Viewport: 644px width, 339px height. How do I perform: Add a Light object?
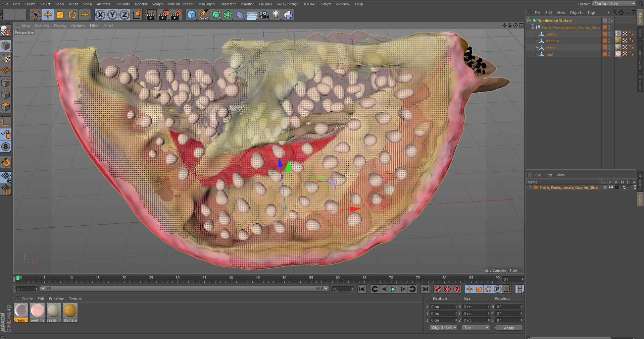[276, 15]
